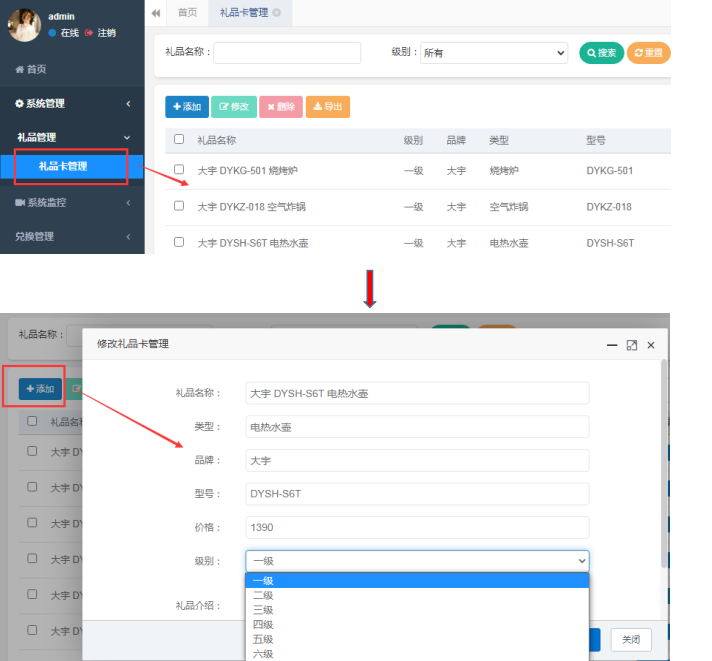The width and height of the screenshot is (712, 661).
Task: Click the blue 添加 button in the top list
Action: click(x=187, y=107)
